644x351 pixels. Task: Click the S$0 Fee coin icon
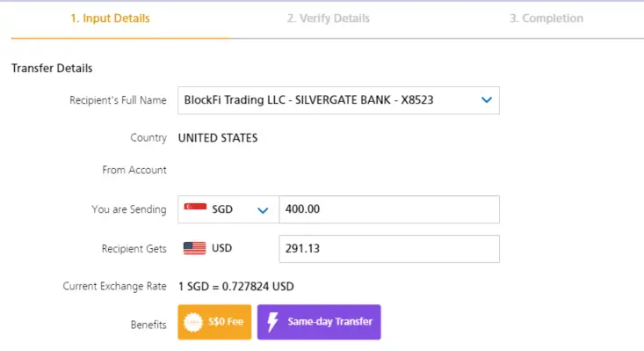(x=193, y=322)
